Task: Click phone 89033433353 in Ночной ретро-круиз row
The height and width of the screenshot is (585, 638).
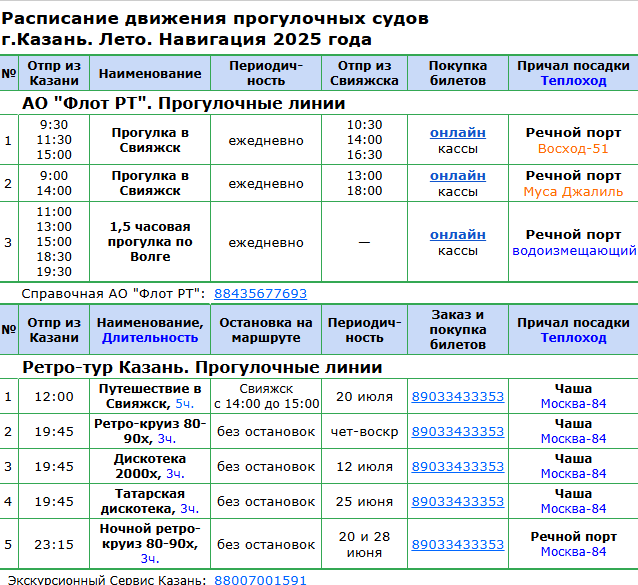Action: (458, 545)
